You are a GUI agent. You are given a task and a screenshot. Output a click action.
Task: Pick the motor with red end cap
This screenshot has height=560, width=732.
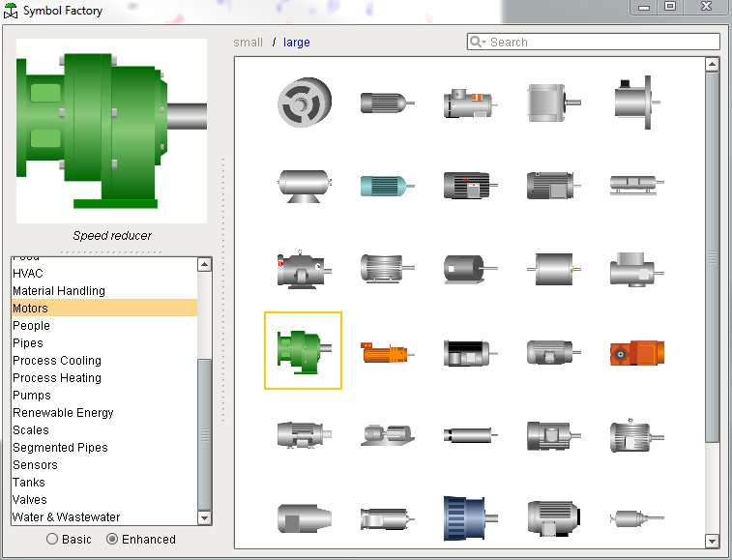[304, 268]
